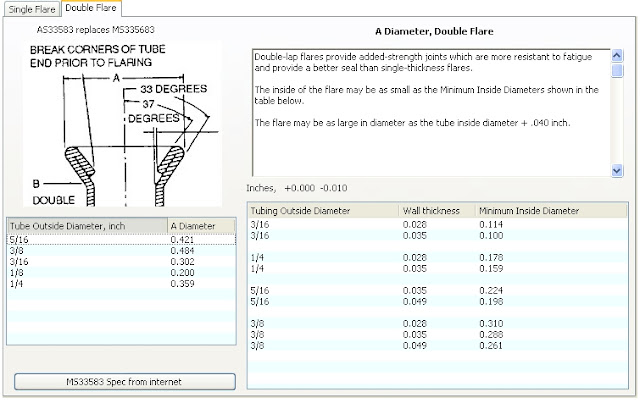
Task: Click the A Diameter, Double Flare heading
Action: [x=434, y=31]
